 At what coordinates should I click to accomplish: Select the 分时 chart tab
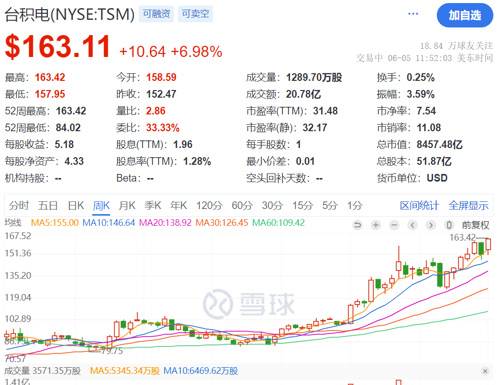(19, 205)
